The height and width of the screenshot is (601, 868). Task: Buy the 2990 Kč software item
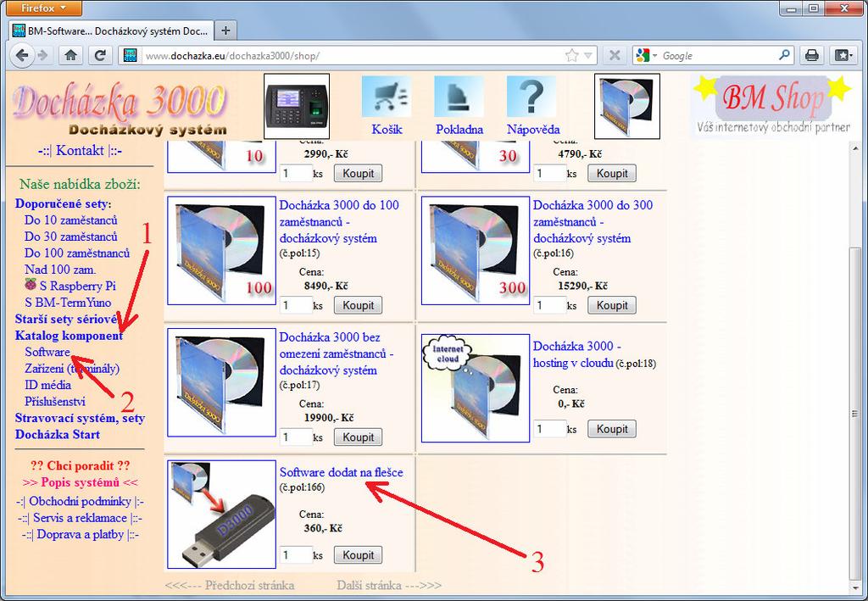358,173
